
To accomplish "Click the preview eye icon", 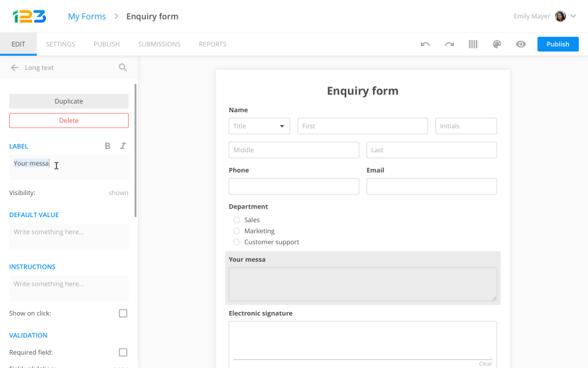I will pyautogui.click(x=521, y=44).
